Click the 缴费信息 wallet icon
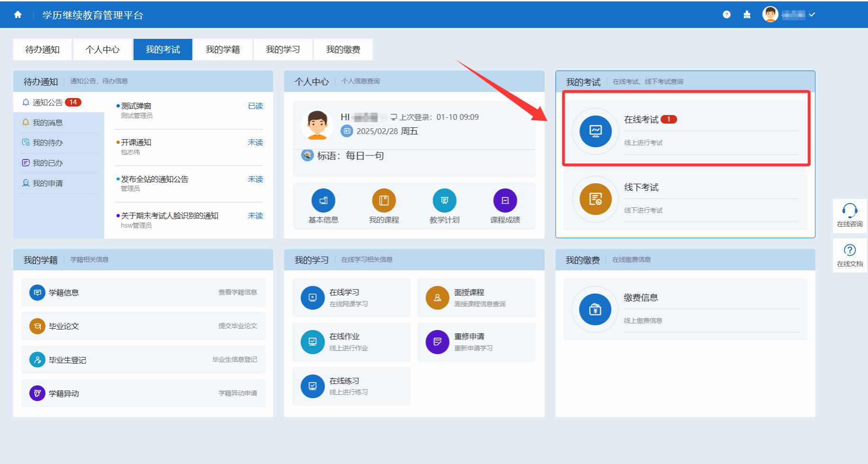 pos(595,310)
